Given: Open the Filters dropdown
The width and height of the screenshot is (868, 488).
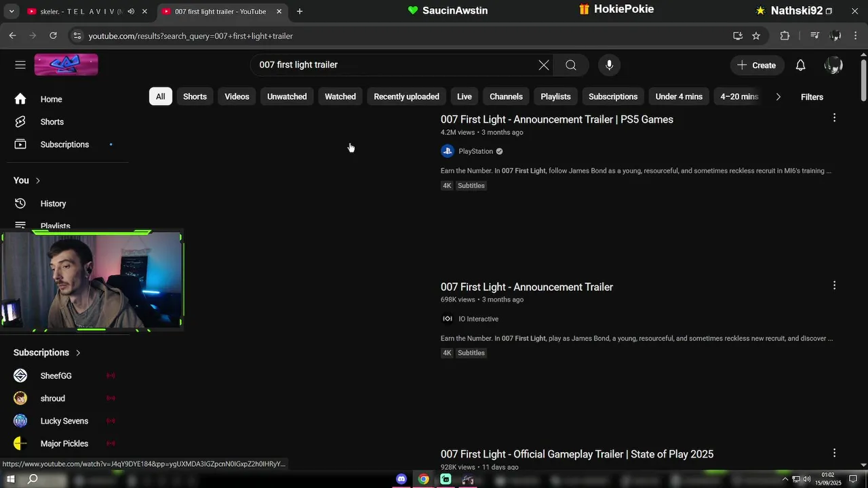Looking at the screenshot, I should point(812,97).
